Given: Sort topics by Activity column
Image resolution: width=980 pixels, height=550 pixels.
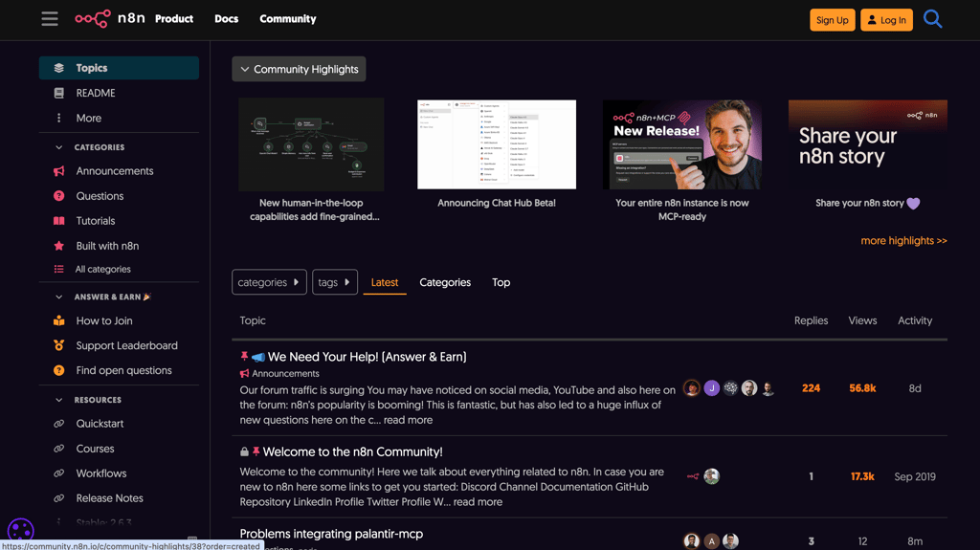Looking at the screenshot, I should point(914,320).
